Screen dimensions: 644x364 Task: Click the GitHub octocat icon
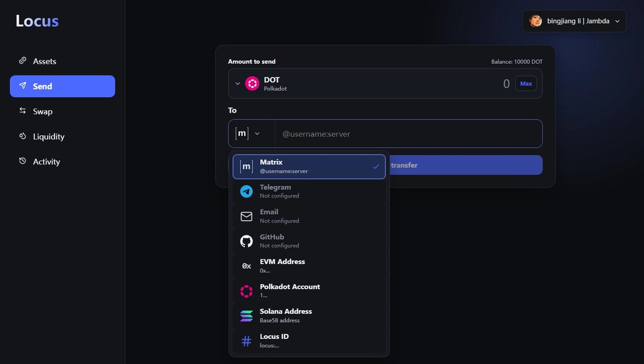(x=246, y=241)
